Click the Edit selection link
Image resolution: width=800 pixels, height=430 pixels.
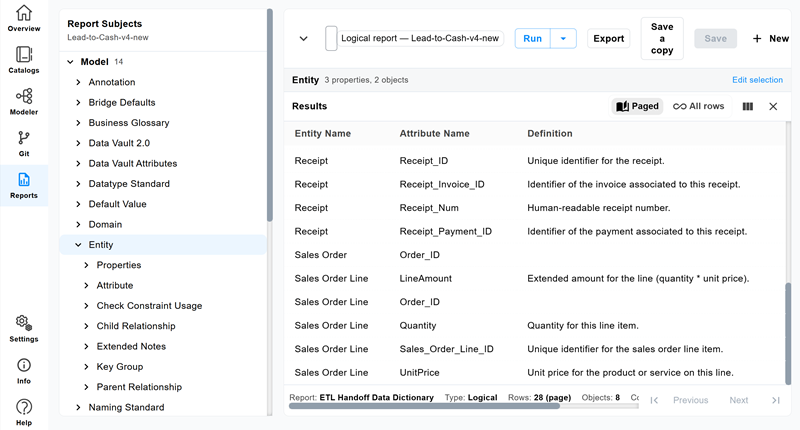coord(757,80)
